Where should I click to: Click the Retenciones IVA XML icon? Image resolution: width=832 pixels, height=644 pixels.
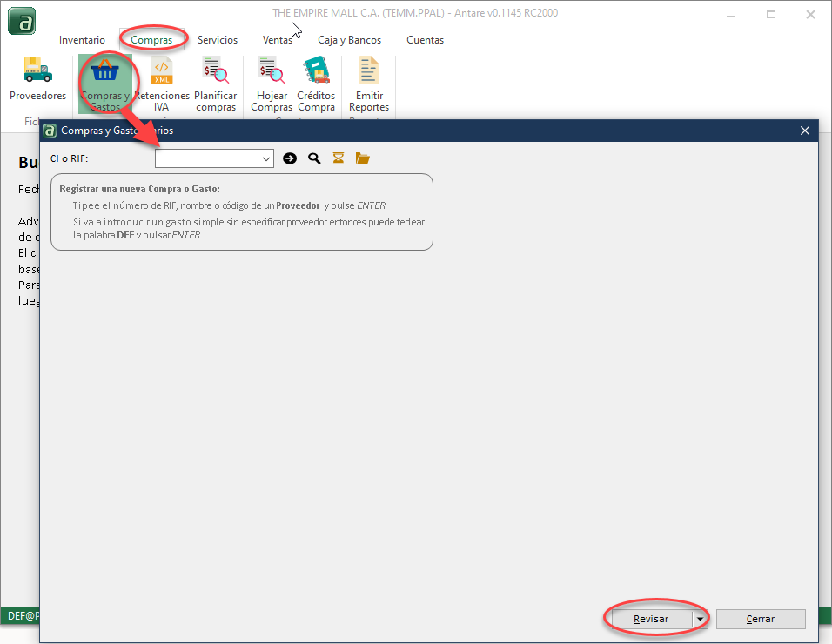coord(161,71)
